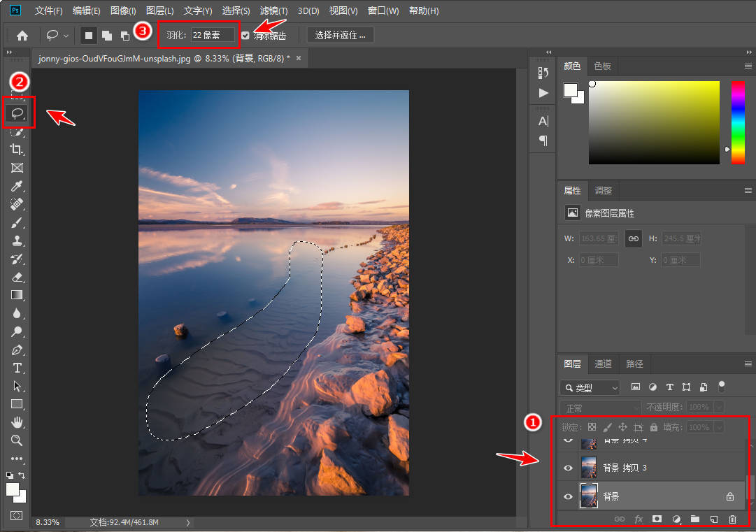This screenshot has width=756, height=532.
Task: Toggle the anti-alias checkbox
Action: (x=245, y=35)
